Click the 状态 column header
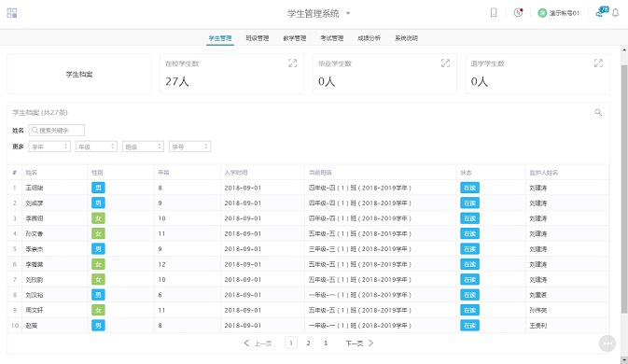The image size is (628, 364). point(466,173)
